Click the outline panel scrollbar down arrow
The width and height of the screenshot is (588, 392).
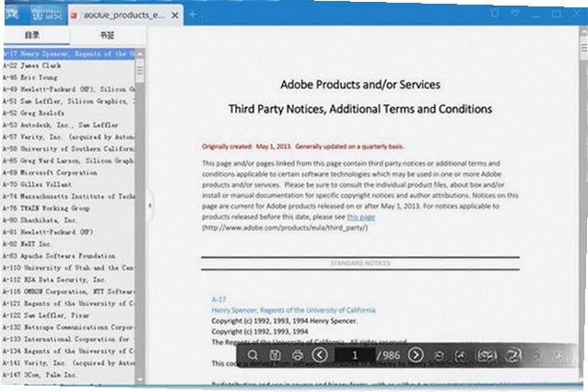[x=140, y=379]
